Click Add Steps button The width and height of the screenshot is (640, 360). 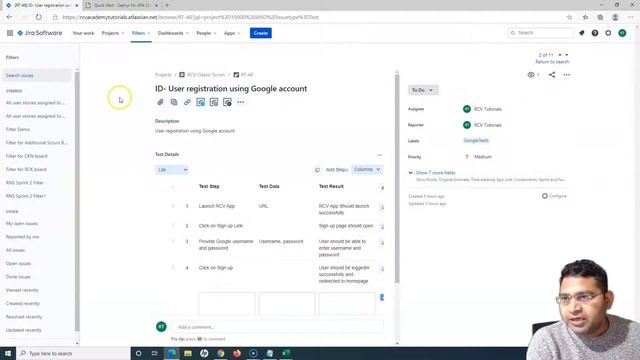point(337,170)
